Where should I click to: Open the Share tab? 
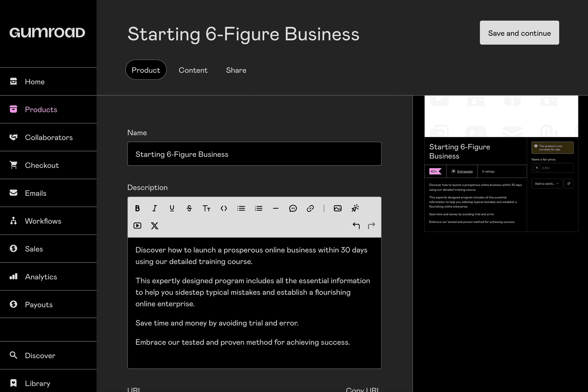236,70
